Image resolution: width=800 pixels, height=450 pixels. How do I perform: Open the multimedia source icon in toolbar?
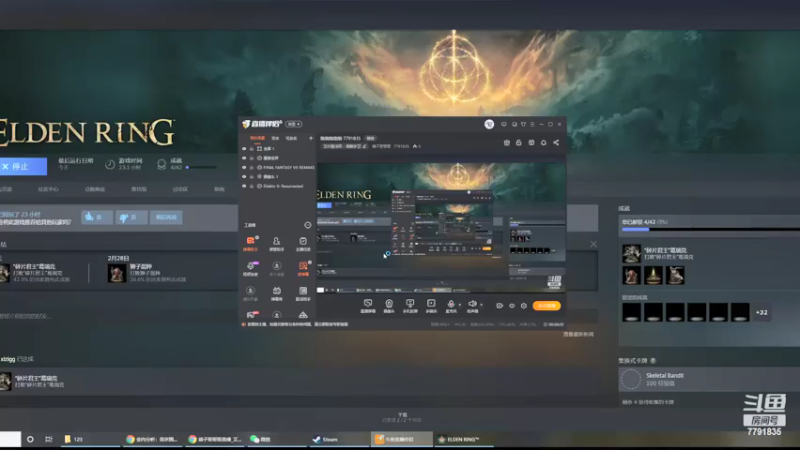[431, 306]
